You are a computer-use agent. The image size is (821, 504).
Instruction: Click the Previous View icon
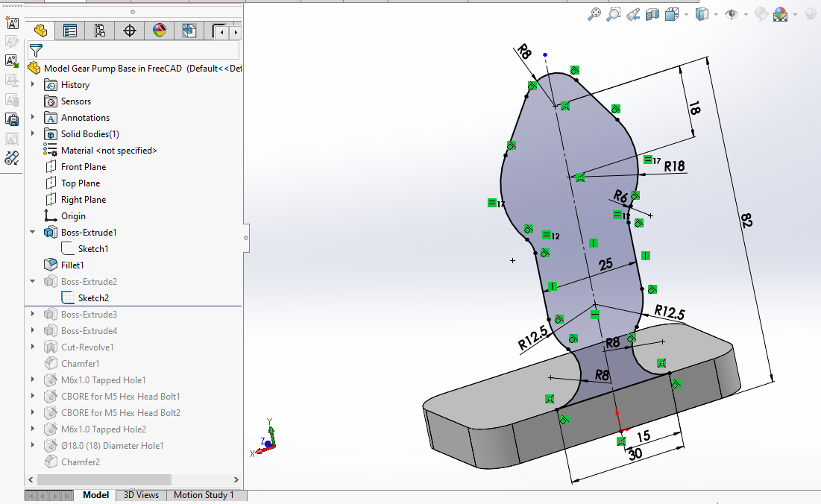tap(633, 14)
